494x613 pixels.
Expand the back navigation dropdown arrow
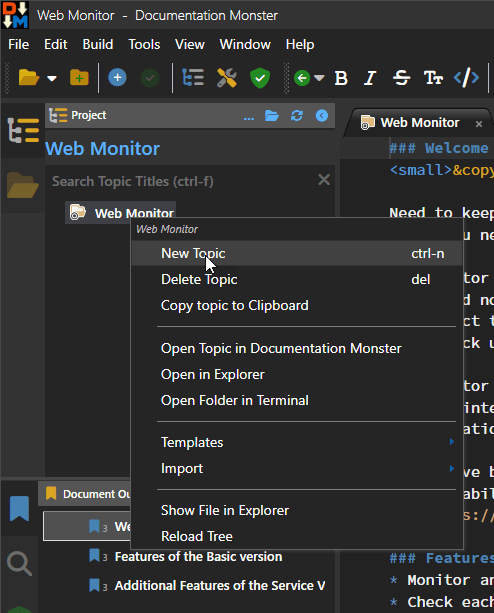319,78
